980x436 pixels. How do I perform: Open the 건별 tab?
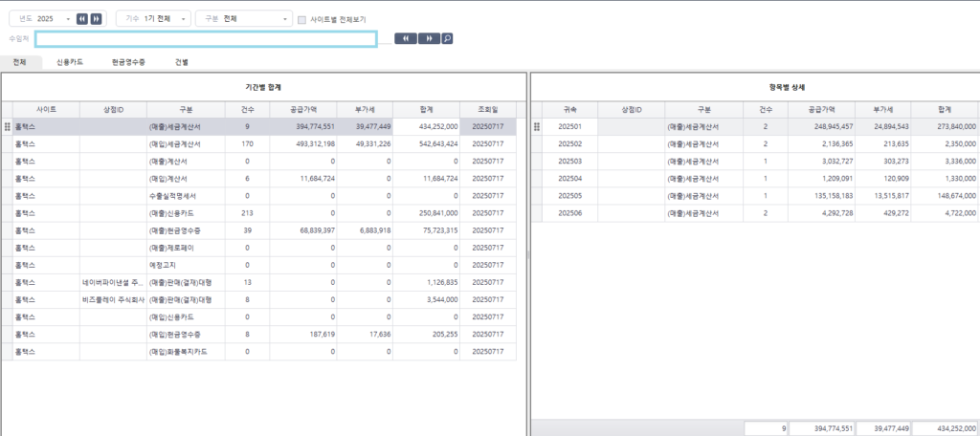182,62
